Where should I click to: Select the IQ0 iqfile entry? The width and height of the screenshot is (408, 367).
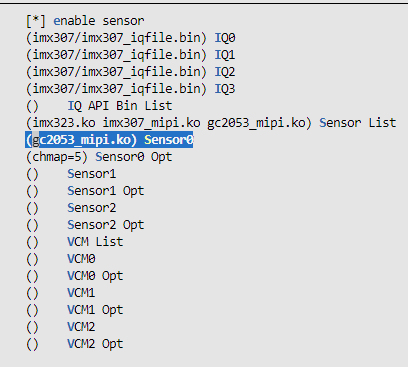coord(131,38)
